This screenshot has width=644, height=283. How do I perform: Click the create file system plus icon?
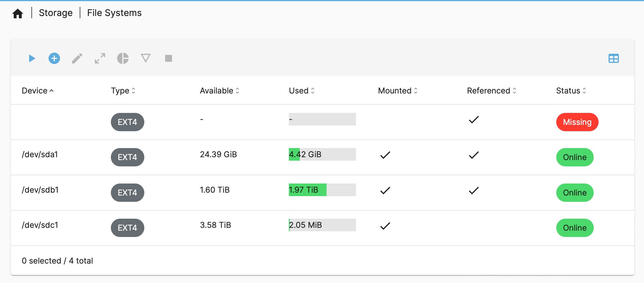(x=54, y=59)
